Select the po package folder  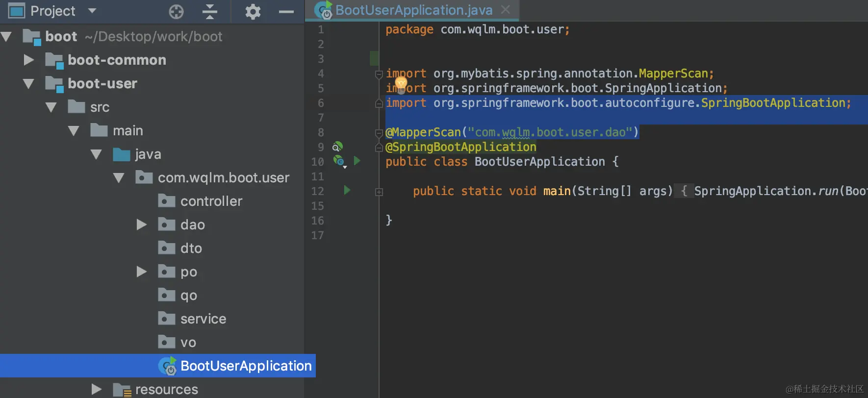178,272
